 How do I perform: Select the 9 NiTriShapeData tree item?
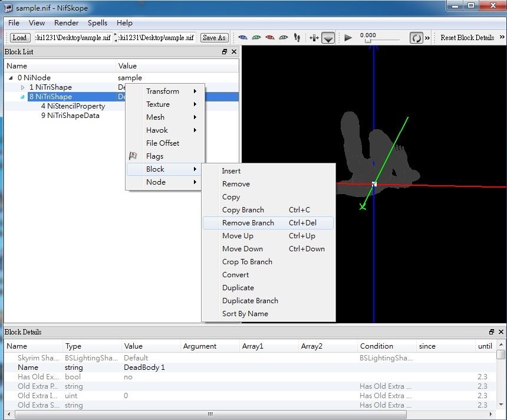tap(70, 116)
